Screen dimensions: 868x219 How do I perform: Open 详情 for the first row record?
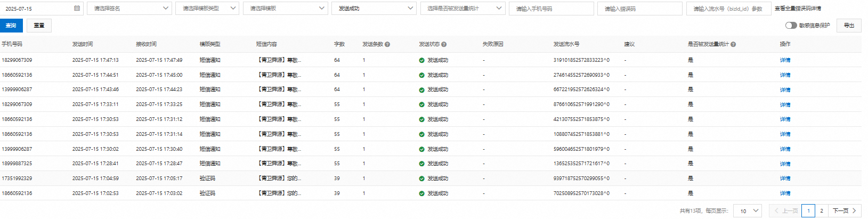coord(785,60)
